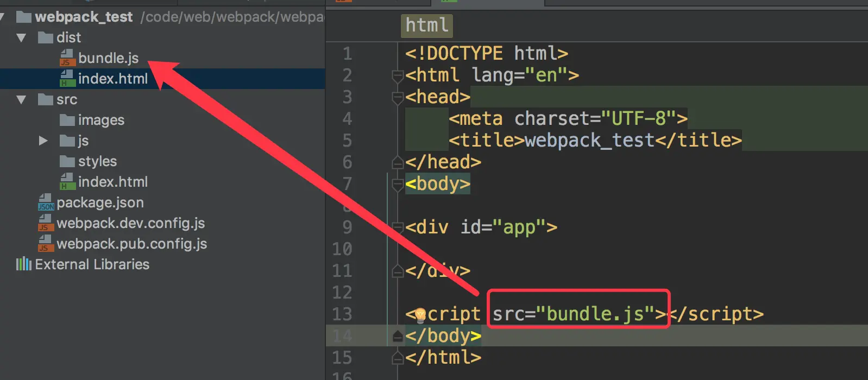Click the dist folder icon

pyautogui.click(x=46, y=37)
